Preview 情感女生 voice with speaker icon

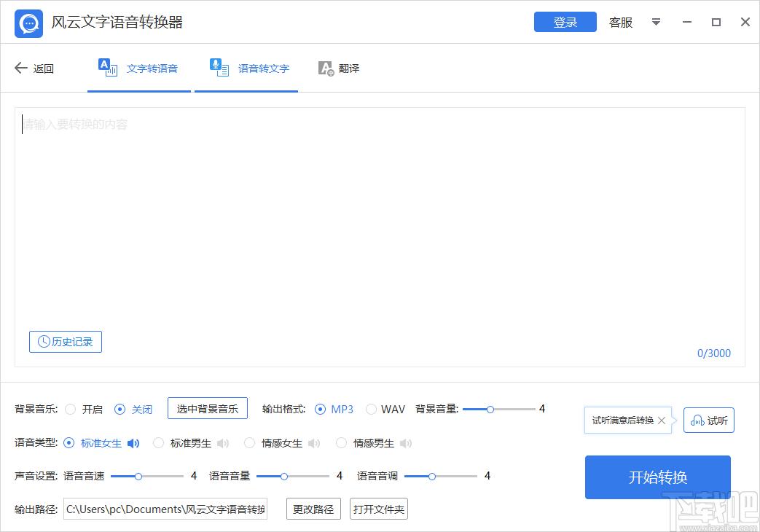point(314,443)
